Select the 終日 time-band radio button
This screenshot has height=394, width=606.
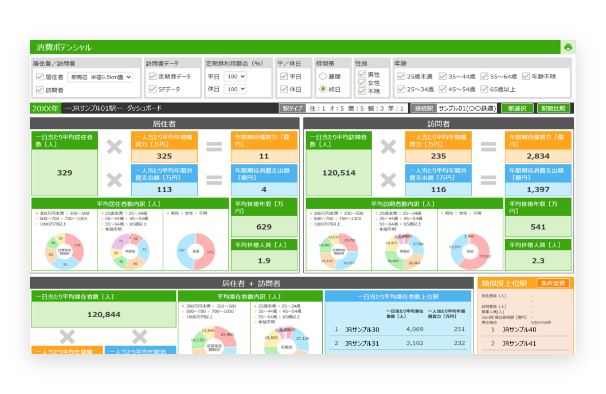coord(323,89)
